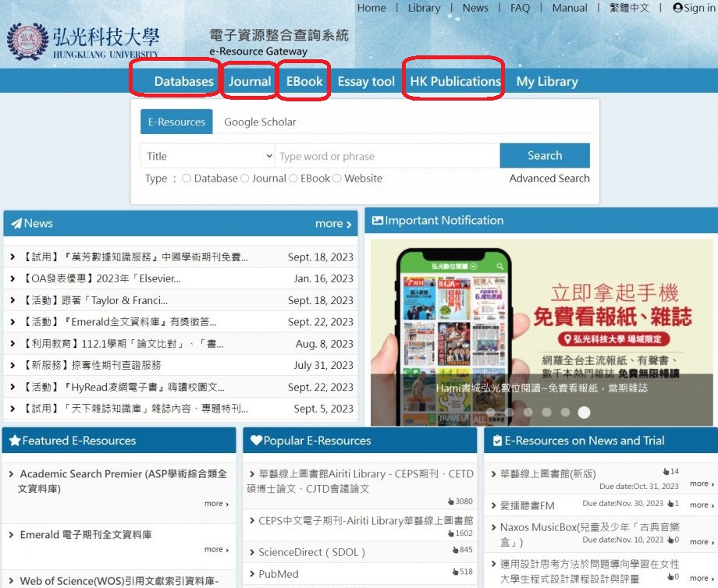Screen dimensions: 718x588
Task: Click the user account icon beside Sign in
Action: [677, 8]
